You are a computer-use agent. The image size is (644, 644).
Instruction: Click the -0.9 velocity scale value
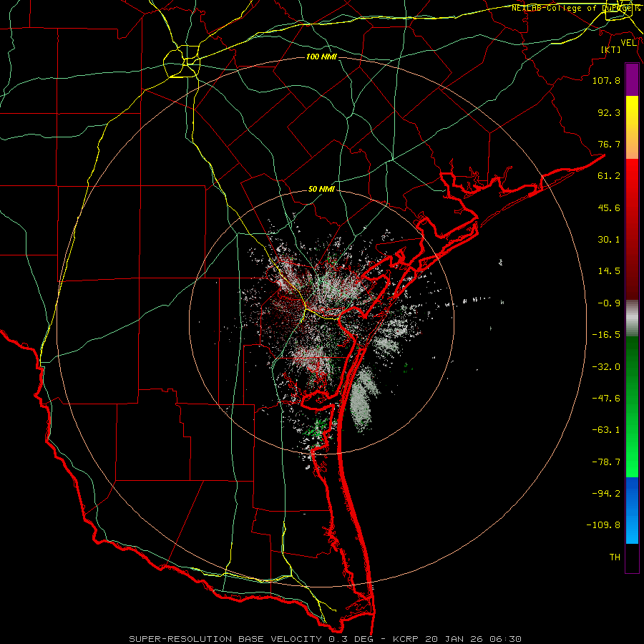tap(609, 303)
